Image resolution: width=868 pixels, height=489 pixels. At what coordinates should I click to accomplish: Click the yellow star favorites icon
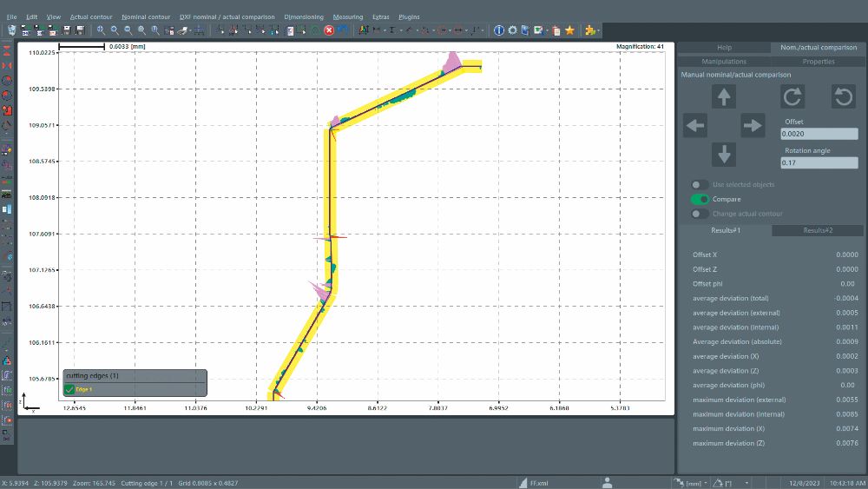pyautogui.click(x=569, y=30)
